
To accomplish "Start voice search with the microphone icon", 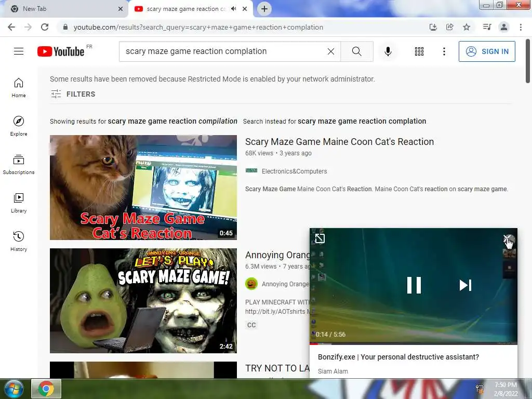I will point(388,51).
